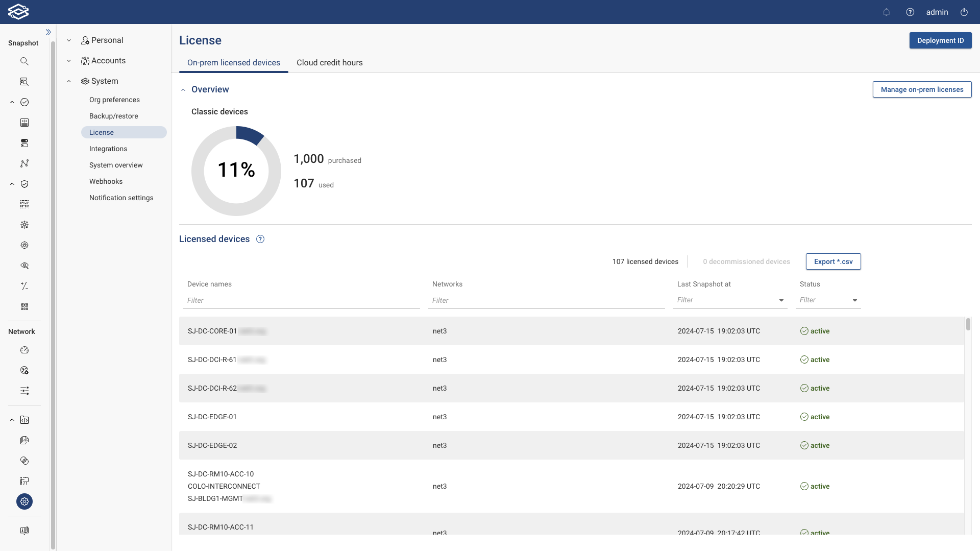Click the settings gear sidebar icon

point(24,501)
